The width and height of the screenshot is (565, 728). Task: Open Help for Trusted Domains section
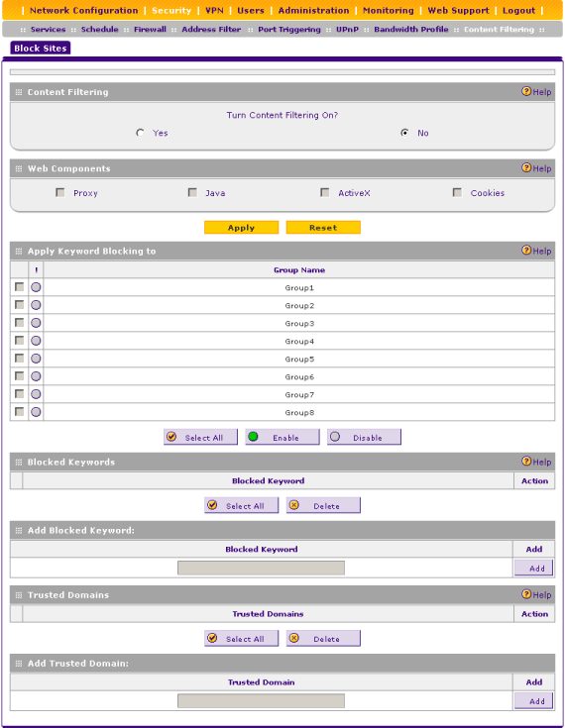(x=536, y=594)
